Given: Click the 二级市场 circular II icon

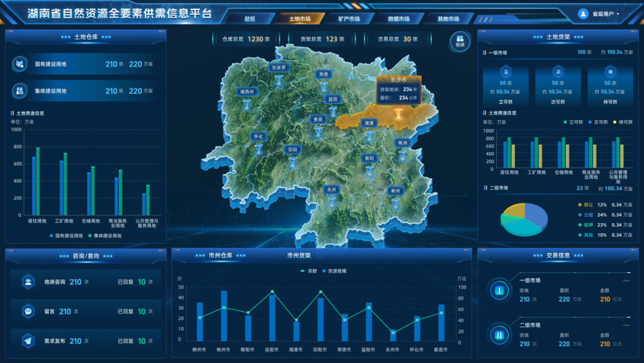Looking at the screenshot, I should coord(499,335).
